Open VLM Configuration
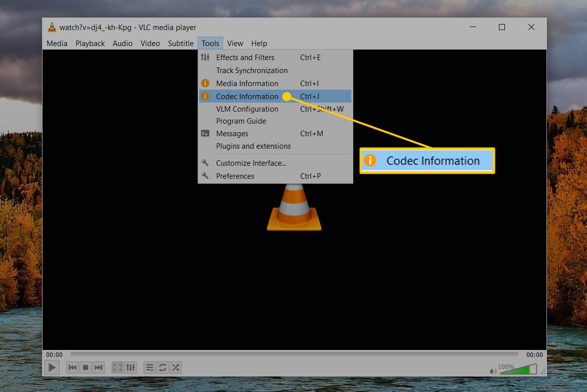587x392 pixels. pyautogui.click(x=275, y=109)
